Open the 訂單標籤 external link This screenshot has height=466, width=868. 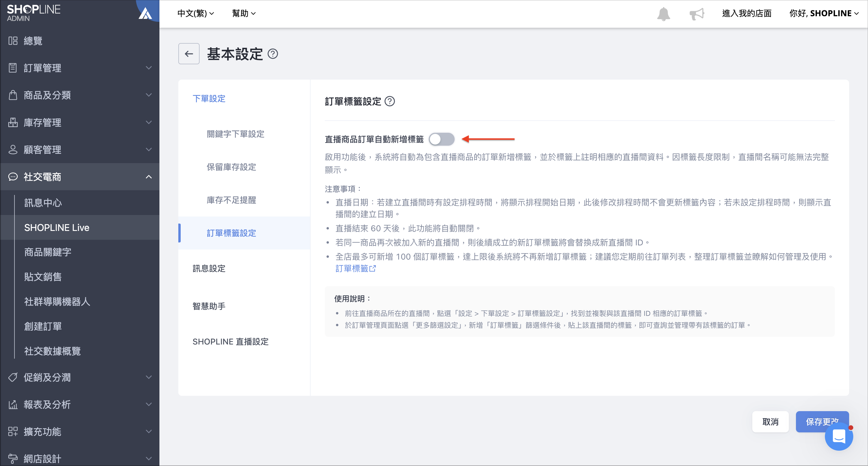coord(355,268)
